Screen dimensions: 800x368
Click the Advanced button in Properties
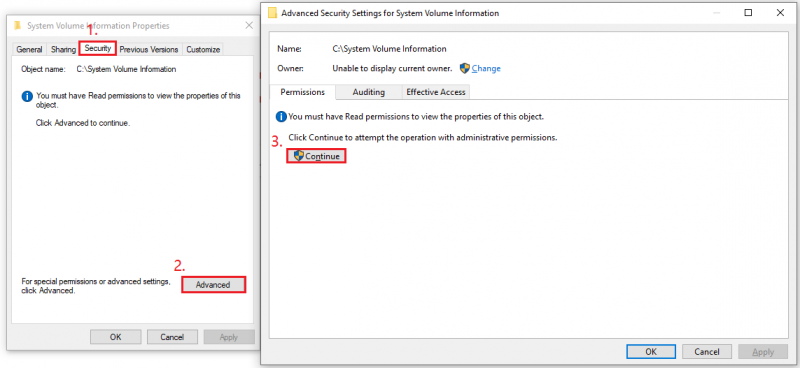tap(213, 285)
